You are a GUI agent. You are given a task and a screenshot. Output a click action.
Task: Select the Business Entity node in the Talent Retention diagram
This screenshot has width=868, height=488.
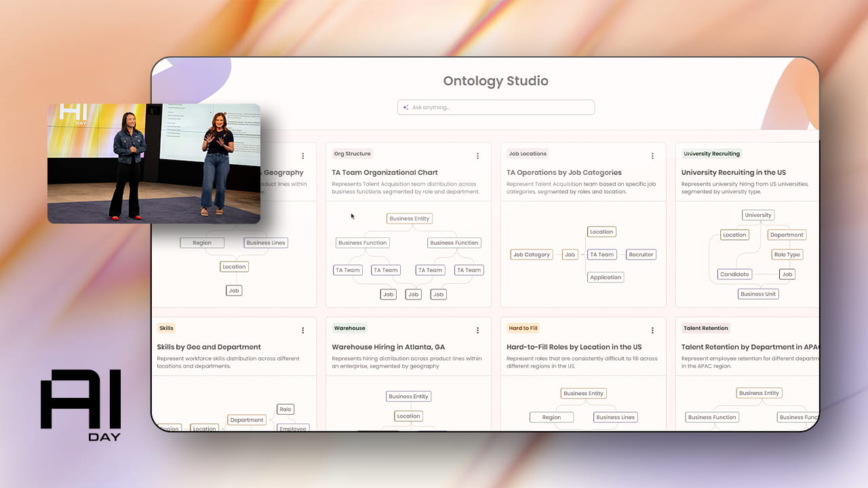[x=759, y=393]
